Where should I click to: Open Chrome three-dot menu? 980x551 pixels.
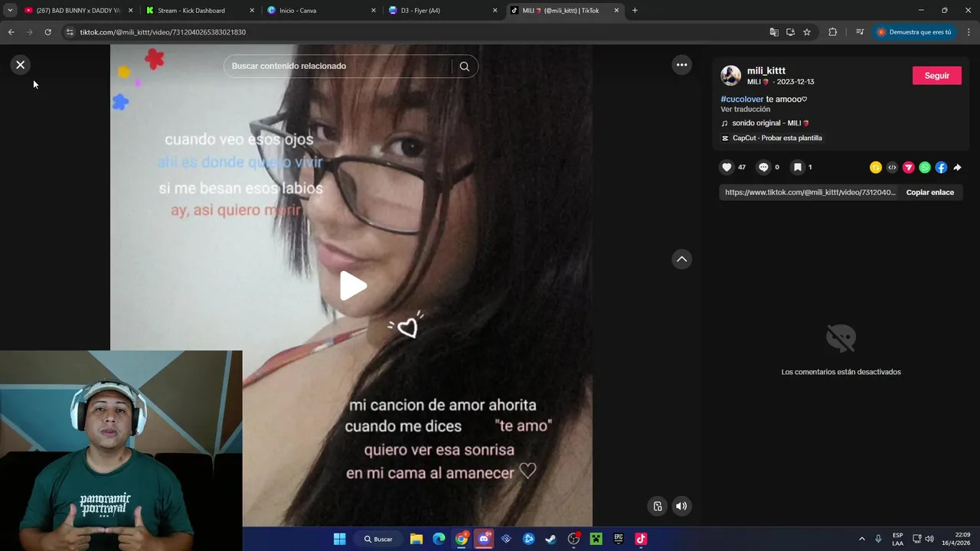[969, 32]
